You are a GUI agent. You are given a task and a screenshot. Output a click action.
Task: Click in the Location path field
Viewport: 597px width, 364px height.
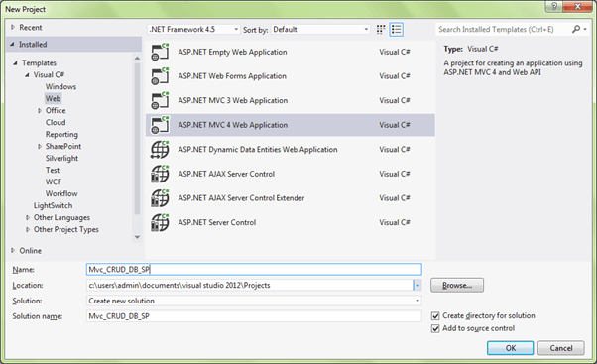(249, 286)
